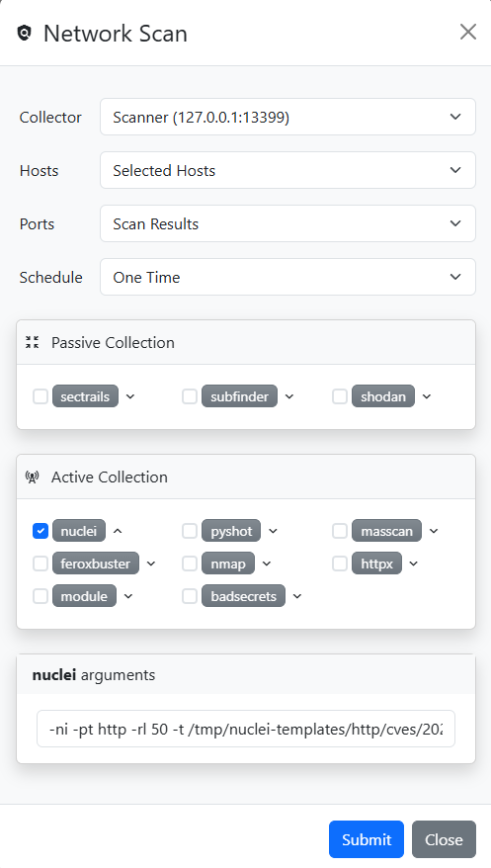This screenshot has width=491, height=868.
Task: Click the Network Scan shield icon
Action: point(25,34)
